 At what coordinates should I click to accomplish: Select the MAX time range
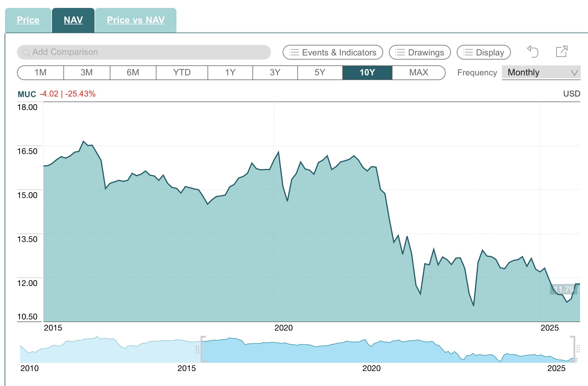point(418,72)
